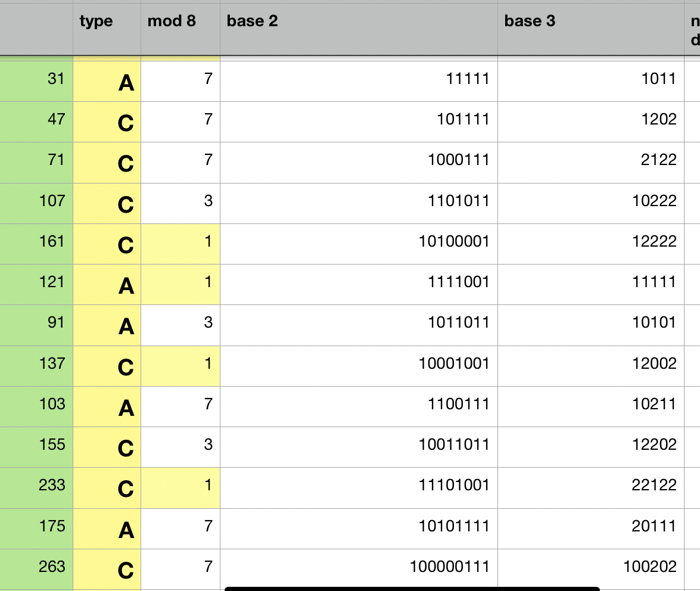Click the green cell containing 175
Screen dimensions: 700x591
click(x=36, y=527)
